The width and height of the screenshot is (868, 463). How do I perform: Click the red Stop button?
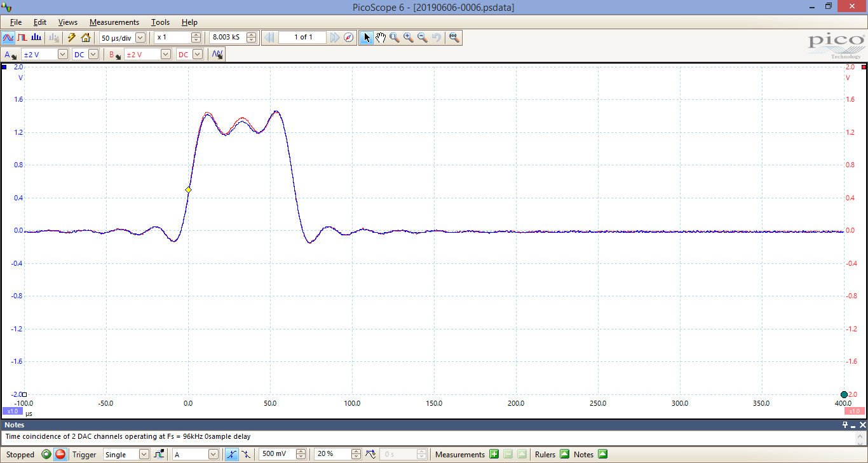60,454
